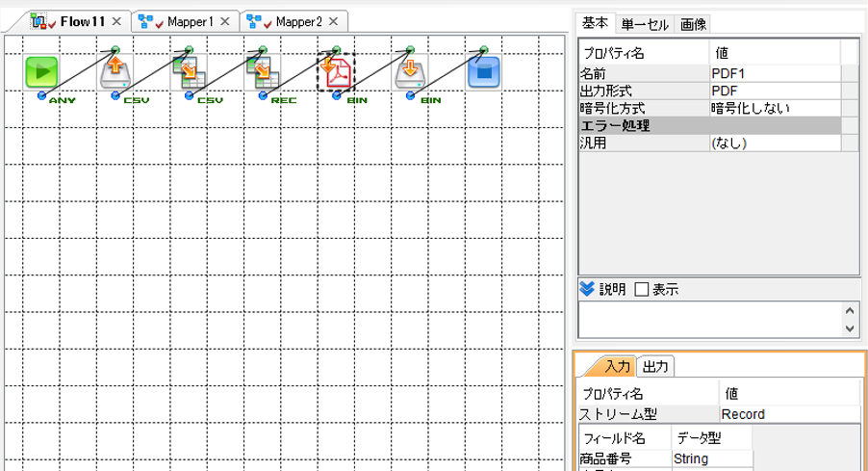The width and height of the screenshot is (868, 471).
Task: Click the blue End component icon
Action: pos(484,72)
